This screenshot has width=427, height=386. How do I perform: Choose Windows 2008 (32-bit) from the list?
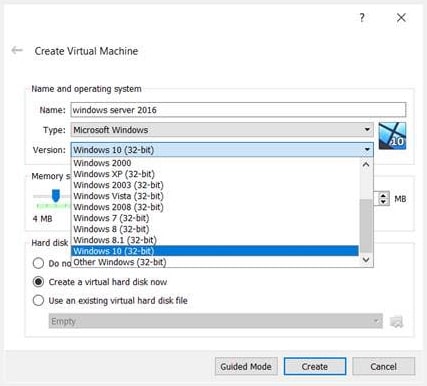[118, 207]
